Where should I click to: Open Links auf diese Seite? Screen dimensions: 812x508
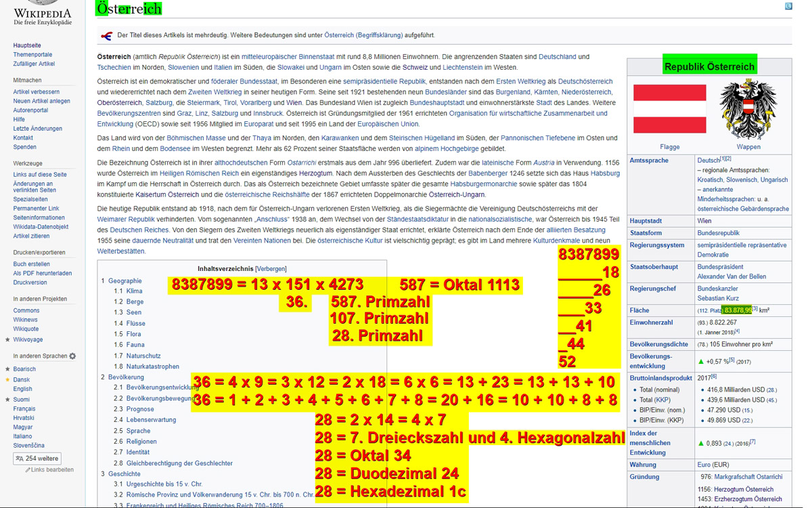pyautogui.click(x=40, y=175)
